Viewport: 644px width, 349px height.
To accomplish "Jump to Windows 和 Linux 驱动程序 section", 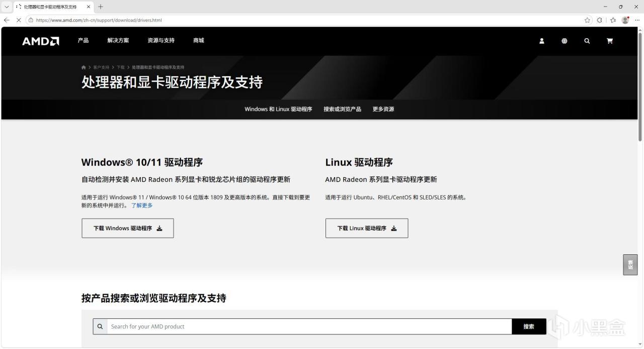I will [x=278, y=109].
